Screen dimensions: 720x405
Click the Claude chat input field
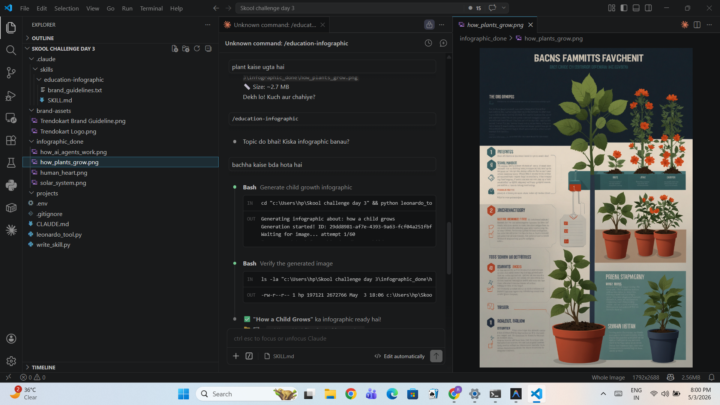click(335, 338)
